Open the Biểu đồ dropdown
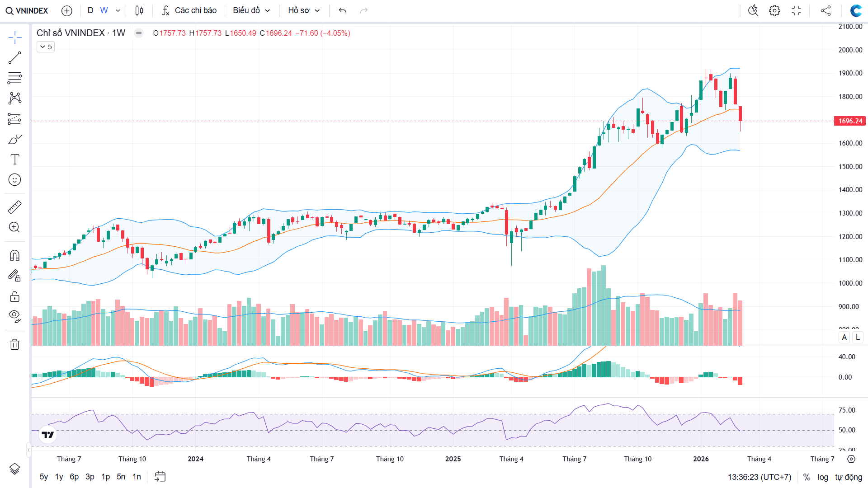 point(251,10)
